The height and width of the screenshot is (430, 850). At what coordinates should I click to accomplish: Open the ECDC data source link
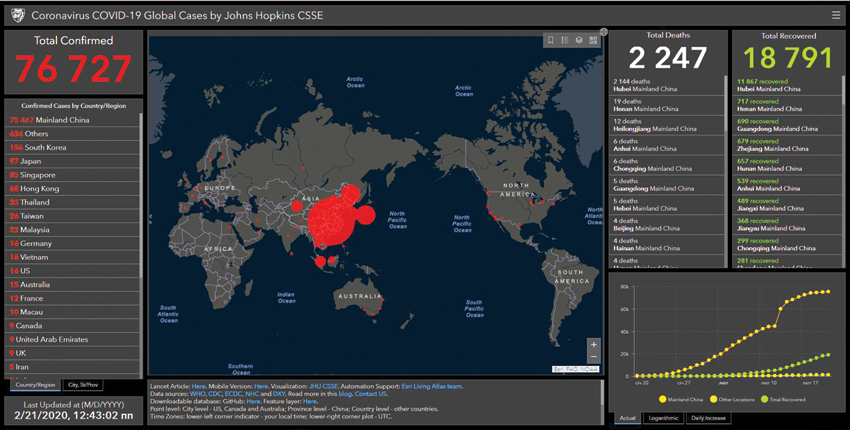click(x=234, y=394)
